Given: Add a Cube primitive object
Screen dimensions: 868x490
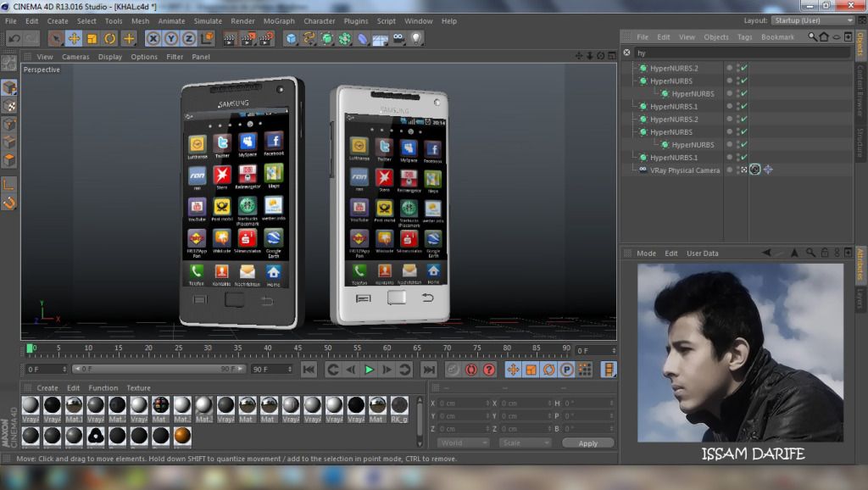Looking at the screenshot, I should pos(292,38).
